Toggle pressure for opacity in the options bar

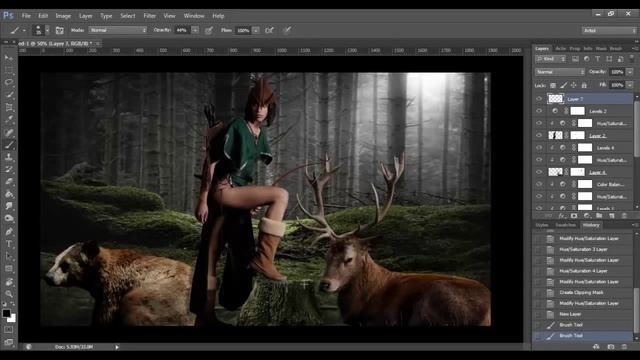pyautogui.click(x=209, y=30)
